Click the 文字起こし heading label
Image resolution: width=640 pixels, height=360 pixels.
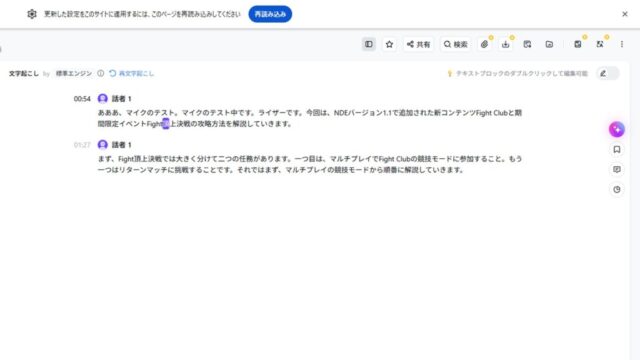pos(24,73)
